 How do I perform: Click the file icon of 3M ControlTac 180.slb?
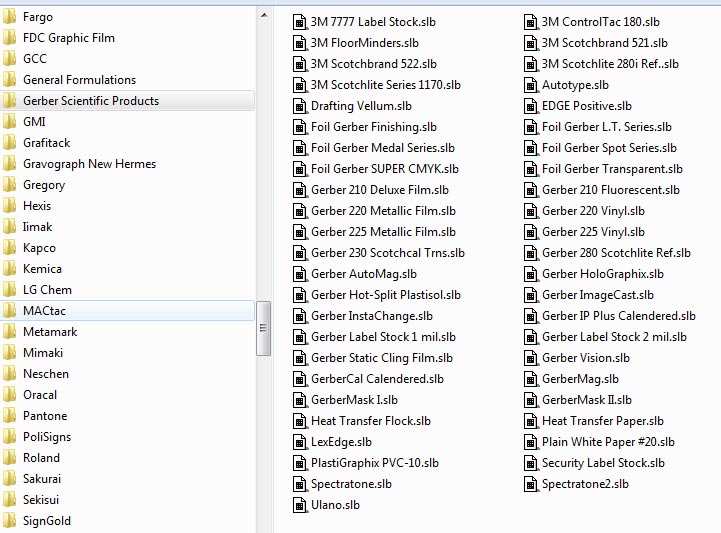click(x=530, y=22)
